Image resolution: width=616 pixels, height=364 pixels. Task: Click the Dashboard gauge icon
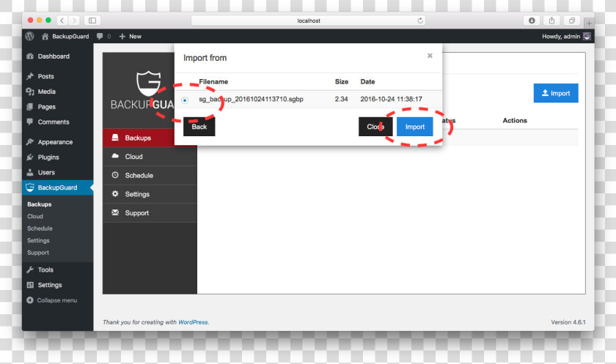click(x=30, y=56)
